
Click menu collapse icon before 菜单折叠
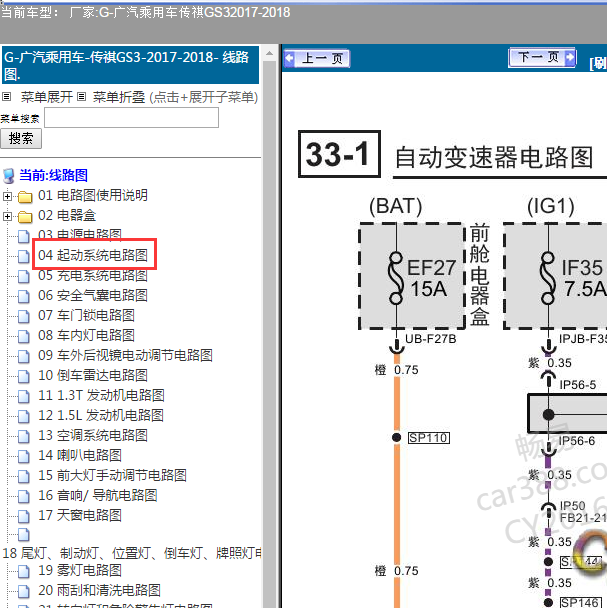81,97
